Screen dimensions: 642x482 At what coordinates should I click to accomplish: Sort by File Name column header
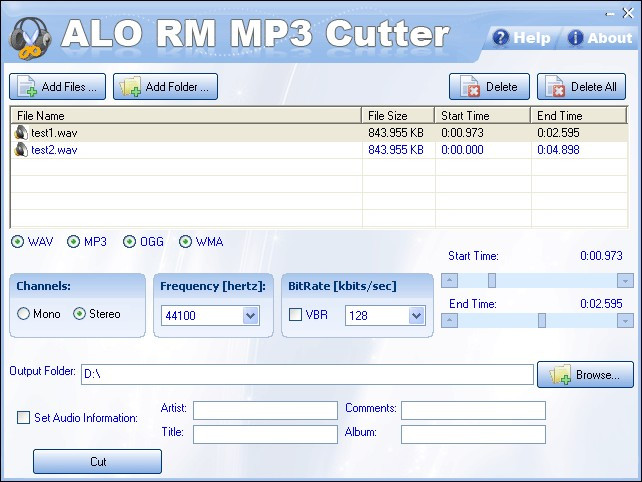click(186, 115)
